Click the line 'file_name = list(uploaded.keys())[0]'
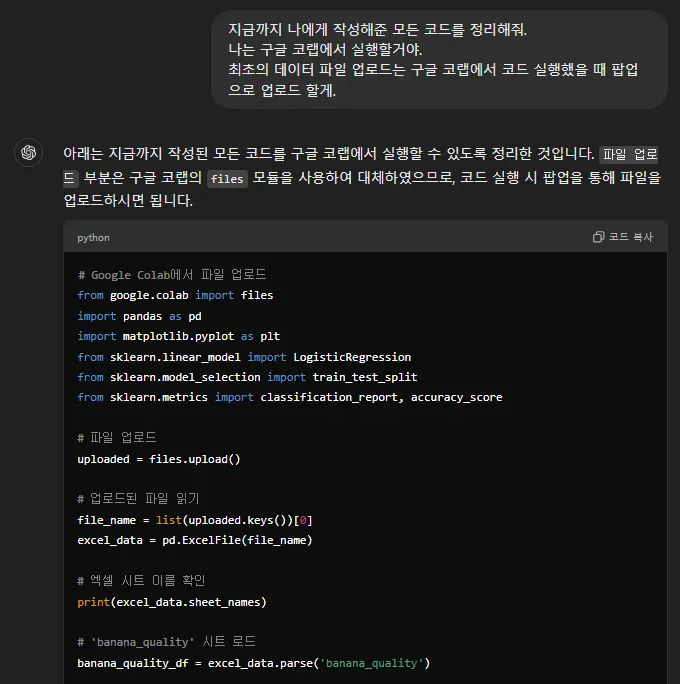This screenshot has width=680, height=684. (x=195, y=520)
